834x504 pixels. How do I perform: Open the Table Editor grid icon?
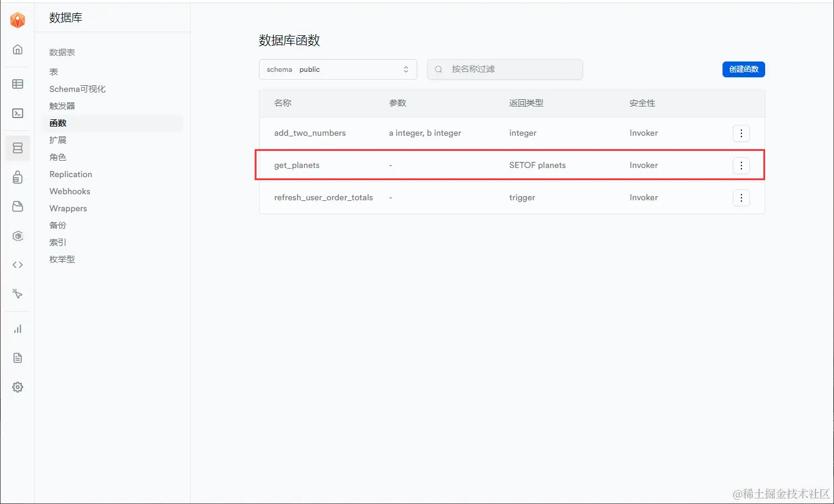click(x=18, y=84)
